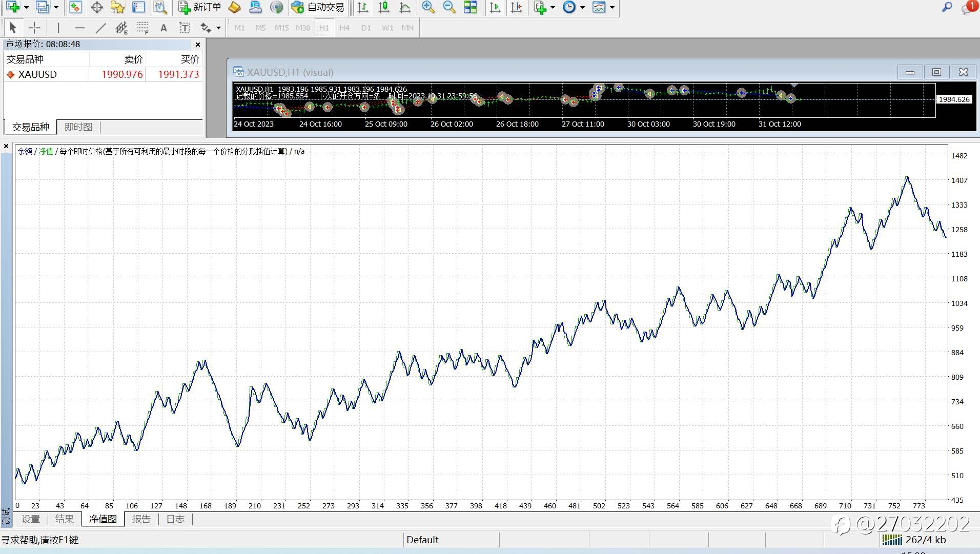This screenshot has width=980, height=554.
Task: Open the MetaEditor yellow book icon
Action: [x=234, y=7]
